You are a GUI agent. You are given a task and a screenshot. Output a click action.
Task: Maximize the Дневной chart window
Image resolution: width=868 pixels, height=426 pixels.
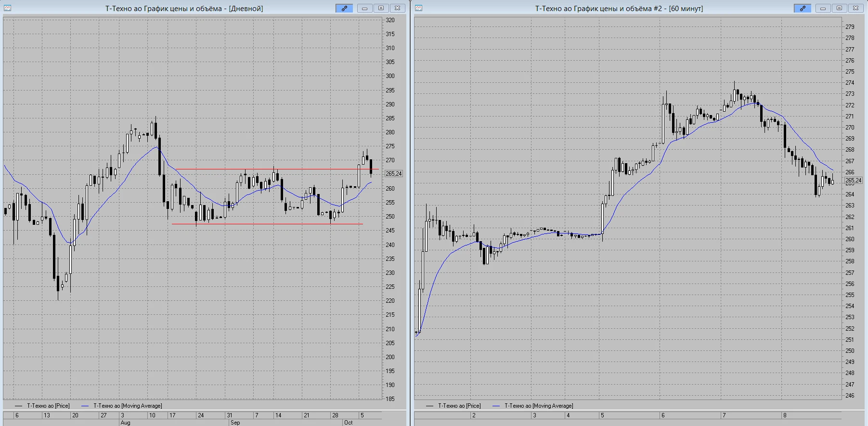click(381, 8)
